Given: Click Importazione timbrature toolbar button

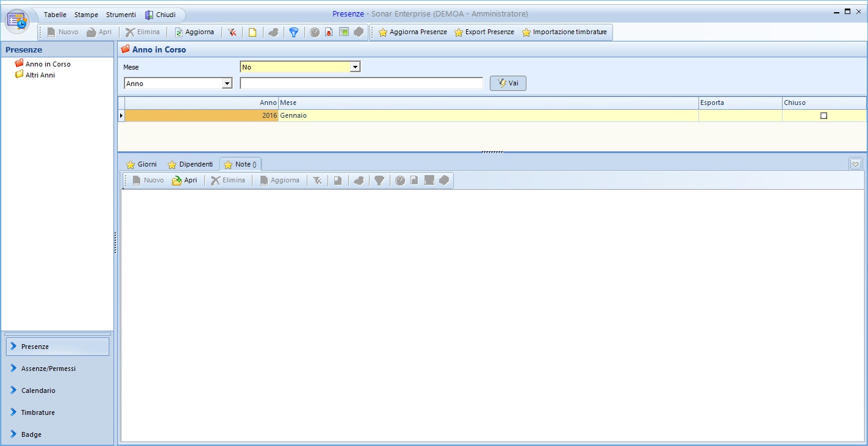Looking at the screenshot, I should [x=564, y=32].
